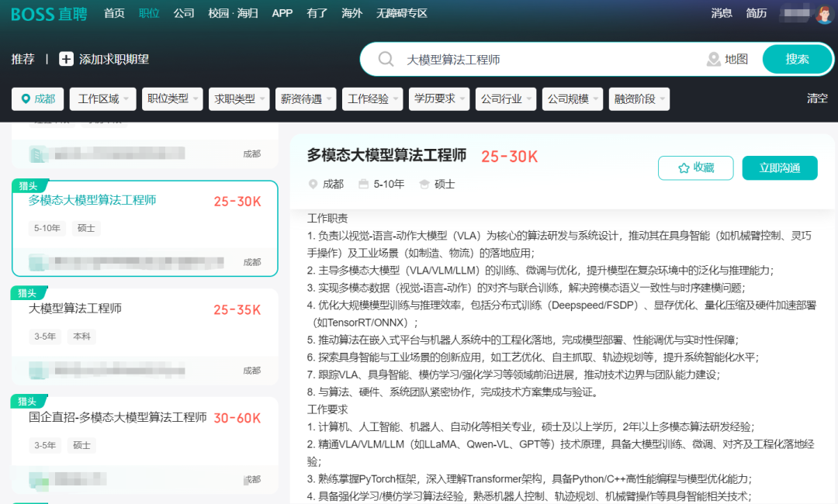Expand the 公司规模 filter dropdown
The height and width of the screenshot is (504, 838).
[x=573, y=98]
